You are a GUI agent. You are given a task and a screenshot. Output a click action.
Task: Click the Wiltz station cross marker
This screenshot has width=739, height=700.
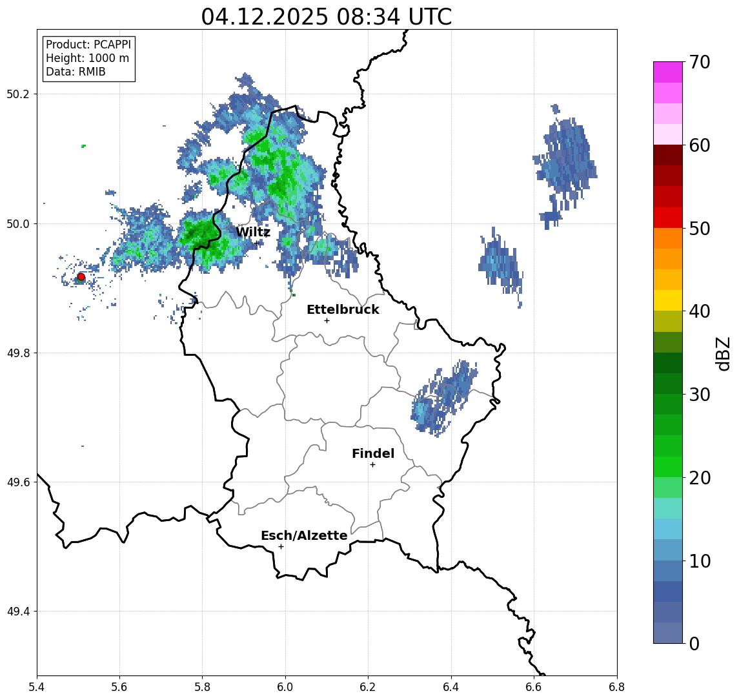pyautogui.click(x=257, y=243)
